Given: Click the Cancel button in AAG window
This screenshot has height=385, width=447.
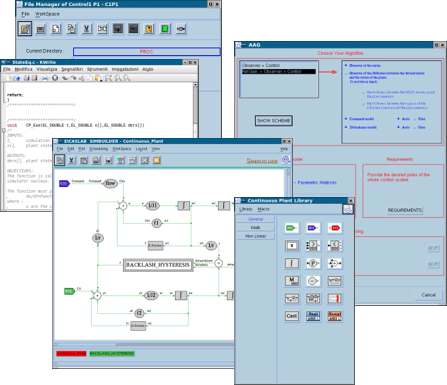Looking at the screenshot, I should coord(428,295).
